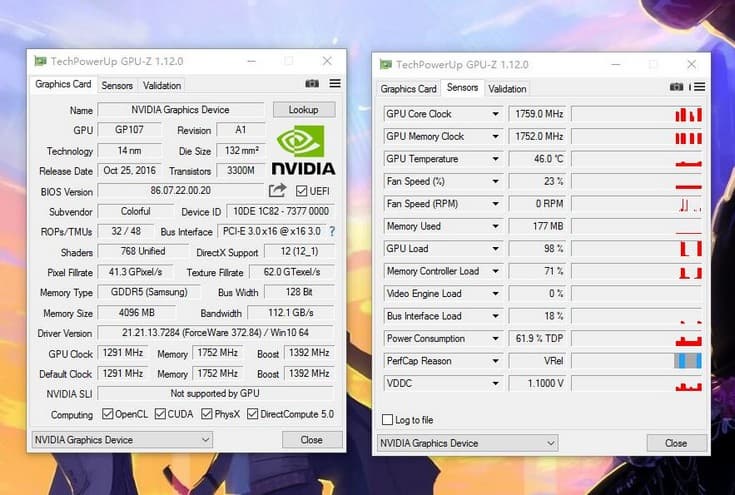The height and width of the screenshot is (495, 735).
Task: Click Device ID value 10DE 1C82
Action: coord(281,211)
